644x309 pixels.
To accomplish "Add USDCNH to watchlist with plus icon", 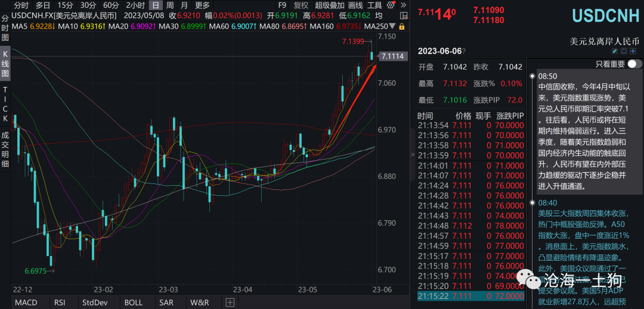I will click(x=633, y=51).
